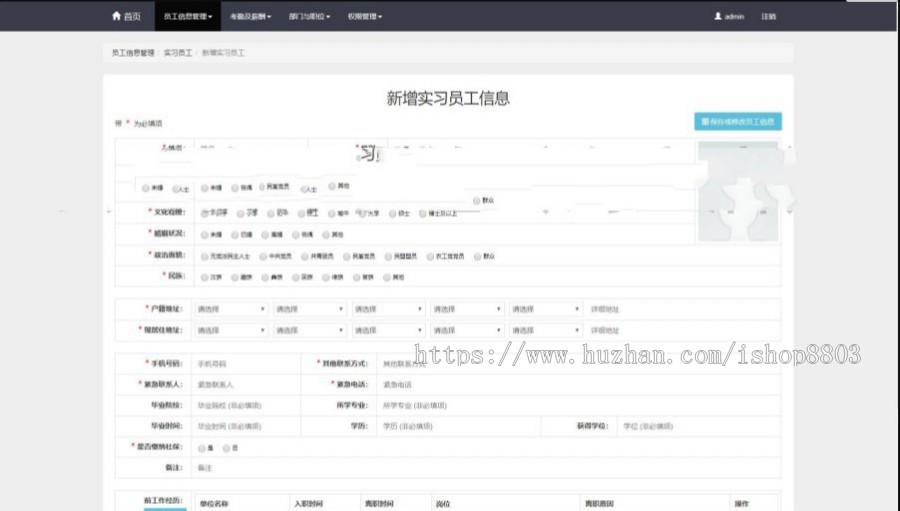Viewport: 900px width, 511px height.
Task: Open the 部门与岗位 navigation menu
Action: tap(309, 16)
